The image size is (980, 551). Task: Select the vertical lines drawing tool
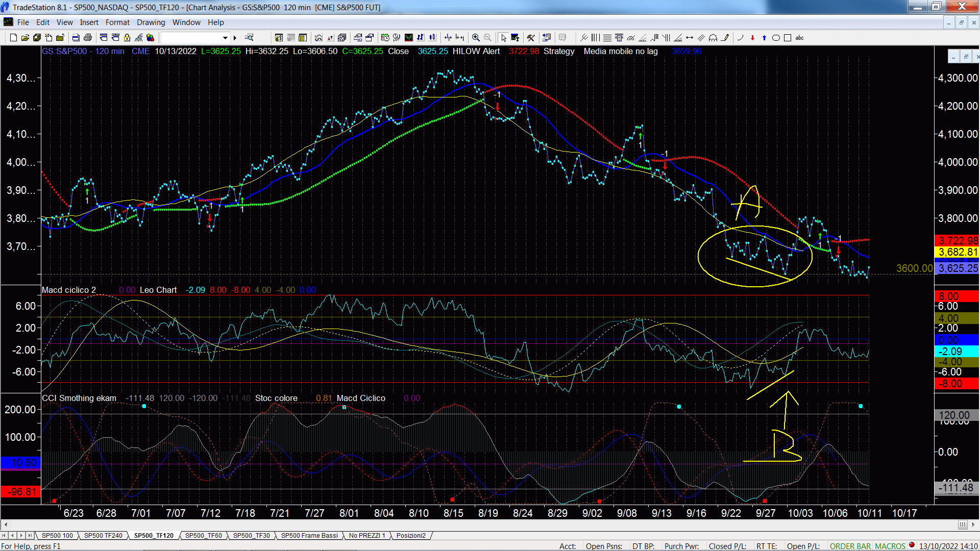[x=595, y=38]
